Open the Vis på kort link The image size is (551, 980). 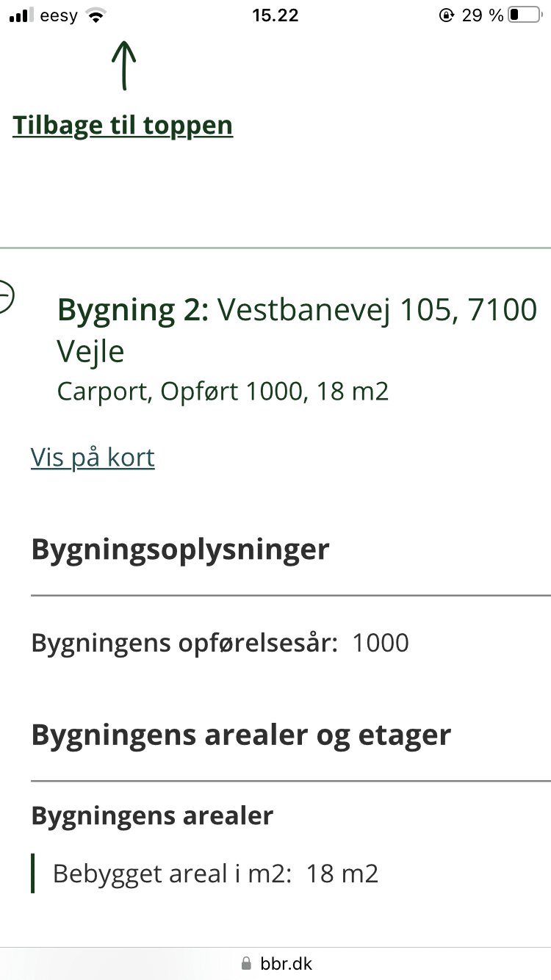click(x=93, y=458)
